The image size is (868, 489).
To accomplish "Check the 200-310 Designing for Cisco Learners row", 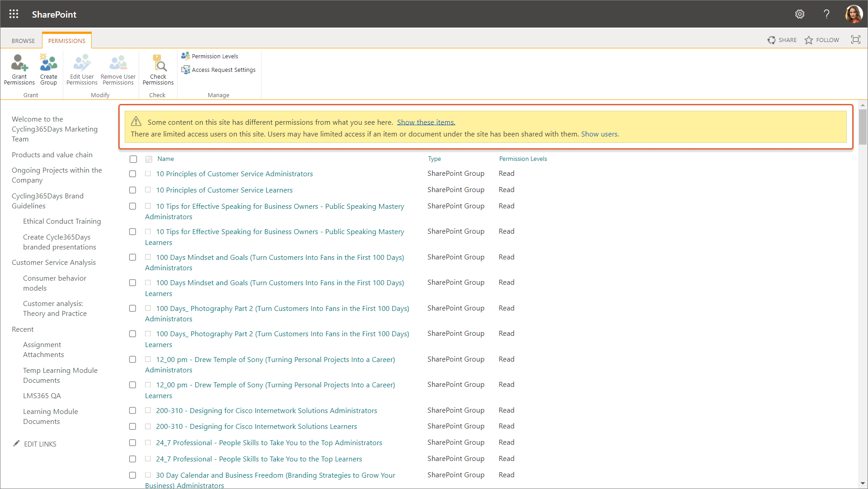I will click(132, 427).
